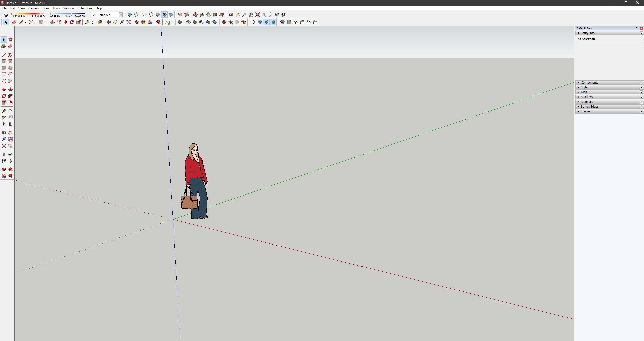The image size is (644, 341).
Task: Choose the Follow Me tool
Action: pyautogui.click(x=10, y=96)
